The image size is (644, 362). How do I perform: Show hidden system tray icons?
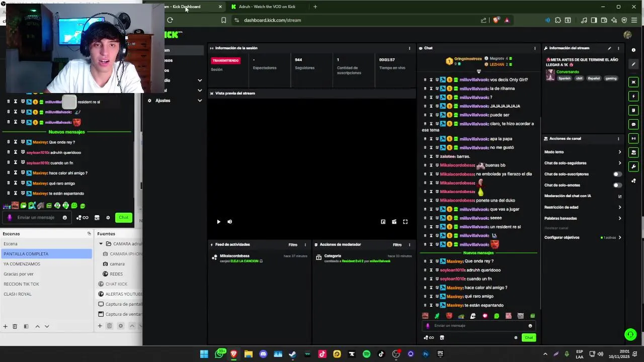coord(545,354)
